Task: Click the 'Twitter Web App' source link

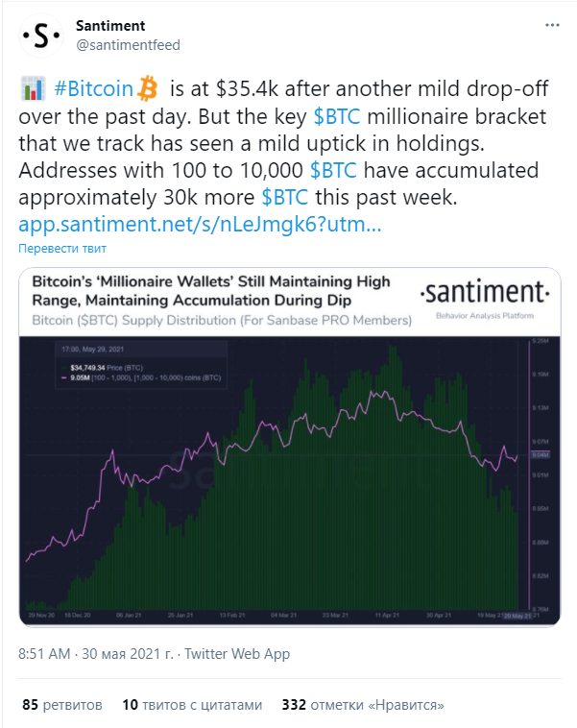Action: coord(237,654)
